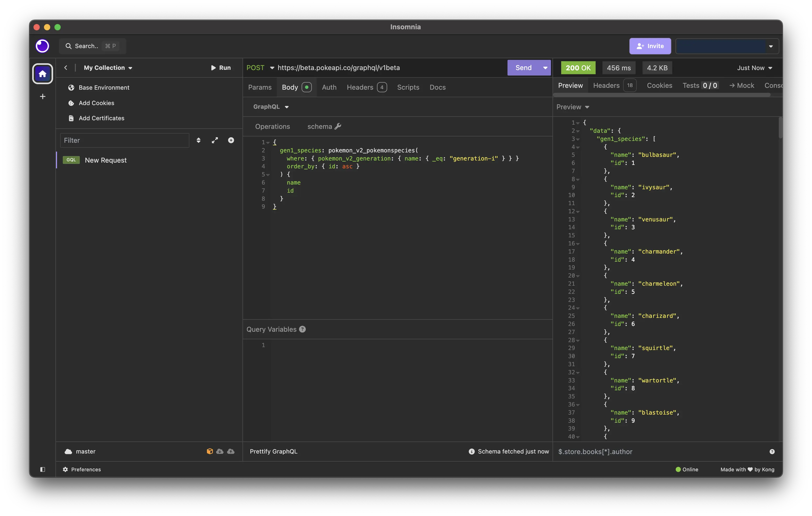Open the account dropdown in top right
This screenshot has width=812, height=516.
click(x=727, y=46)
